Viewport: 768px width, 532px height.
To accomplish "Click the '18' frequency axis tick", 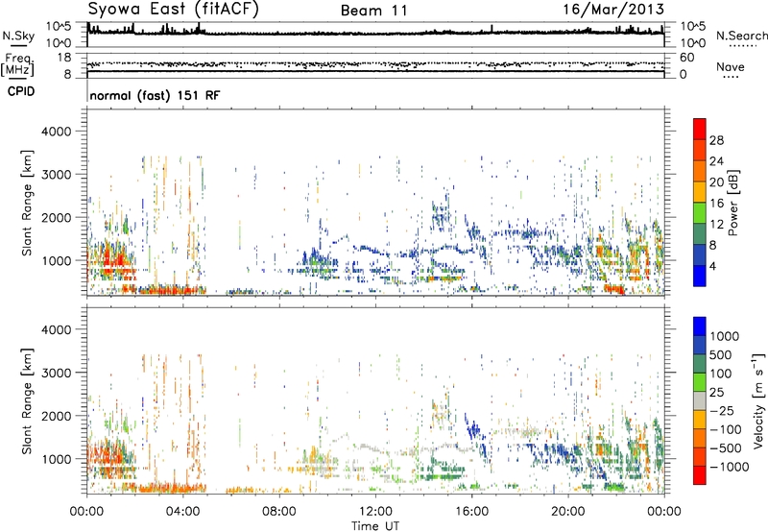I will (64, 58).
